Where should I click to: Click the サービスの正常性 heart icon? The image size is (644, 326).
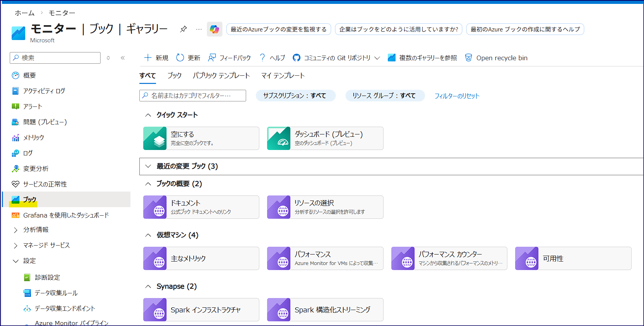click(16, 184)
